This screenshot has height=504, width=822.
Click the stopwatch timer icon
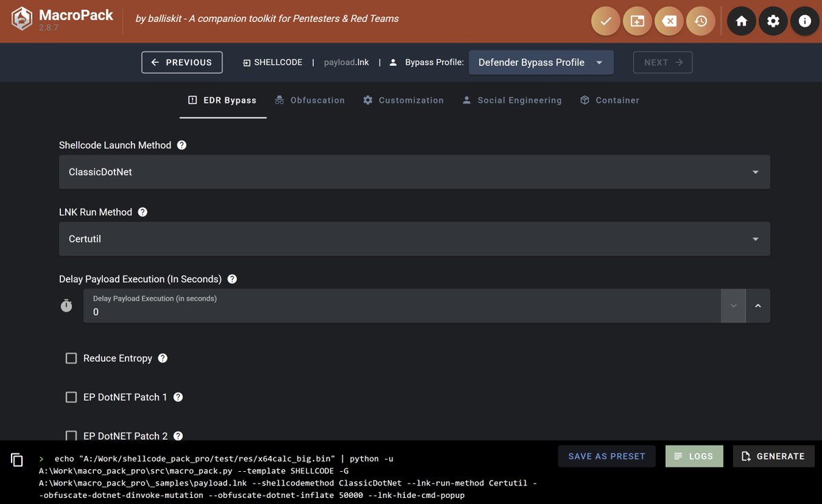[x=66, y=305]
